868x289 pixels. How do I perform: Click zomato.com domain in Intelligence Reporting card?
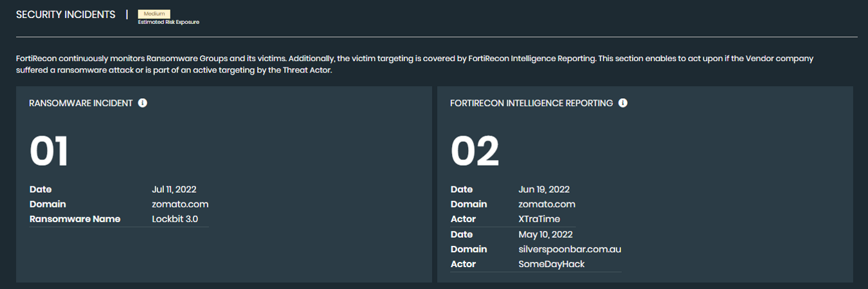pyautogui.click(x=547, y=204)
